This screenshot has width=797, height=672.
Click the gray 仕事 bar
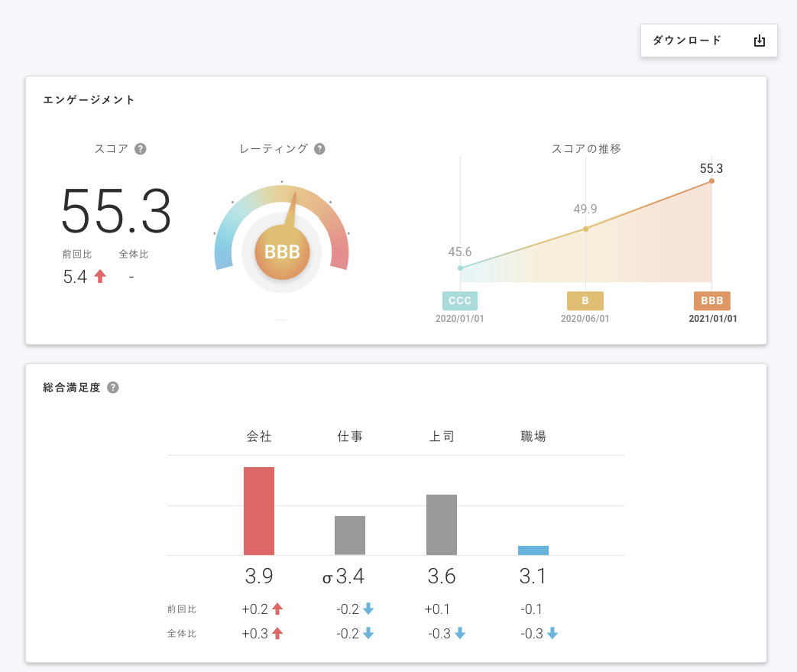click(x=350, y=535)
